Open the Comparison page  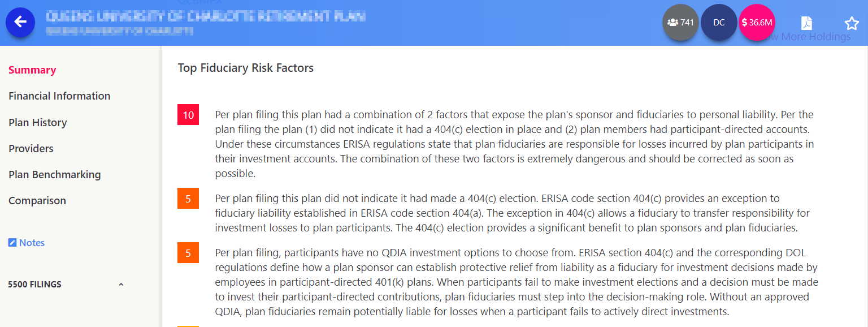[x=37, y=201]
